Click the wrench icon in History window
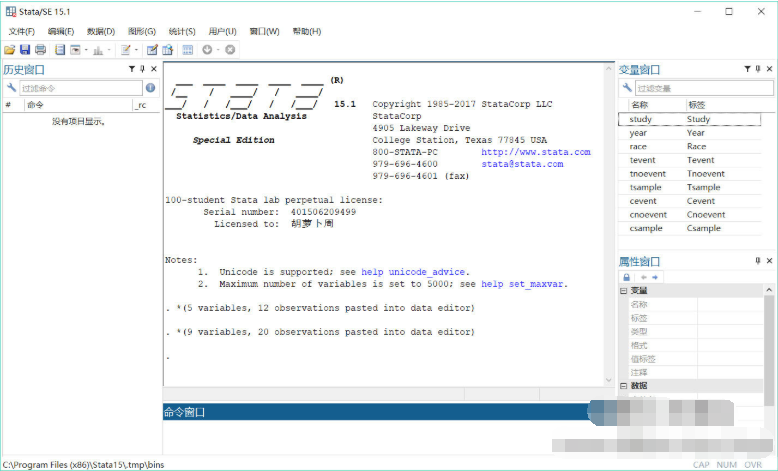Screen dimensions: 778x471 11,88
